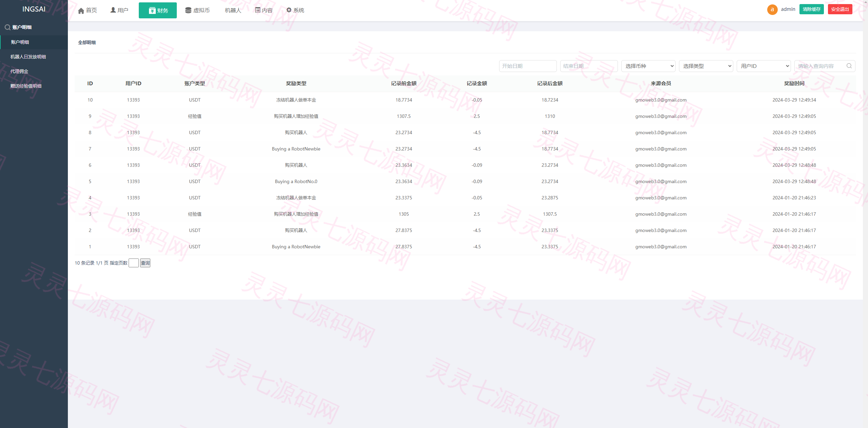The image size is (868, 428).
Task: Focus the 结束日期 date field
Action: pos(589,66)
